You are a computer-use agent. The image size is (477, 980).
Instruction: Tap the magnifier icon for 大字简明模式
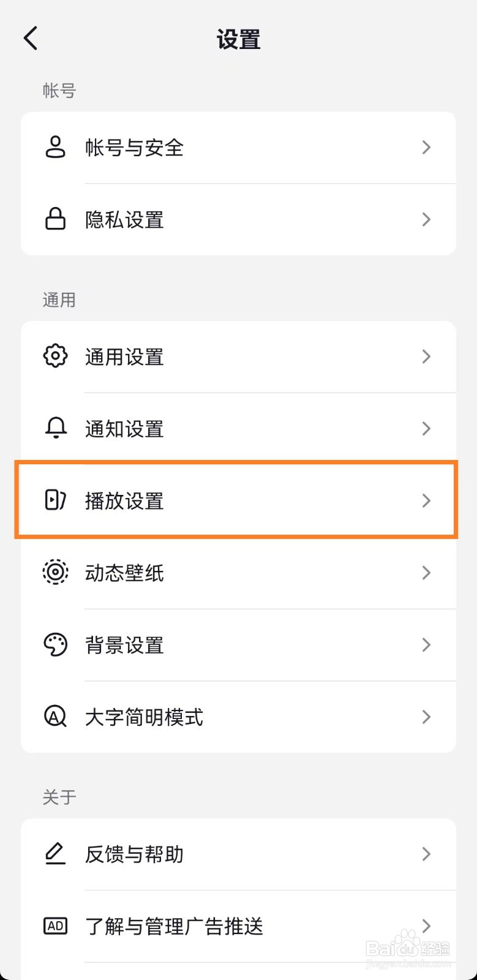pos(55,717)
